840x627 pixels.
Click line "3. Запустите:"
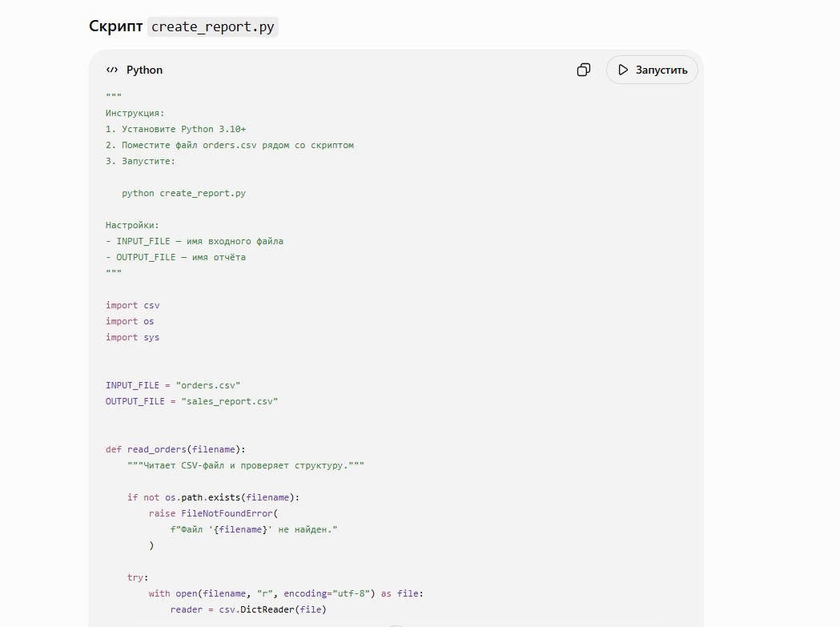[140, 161]
